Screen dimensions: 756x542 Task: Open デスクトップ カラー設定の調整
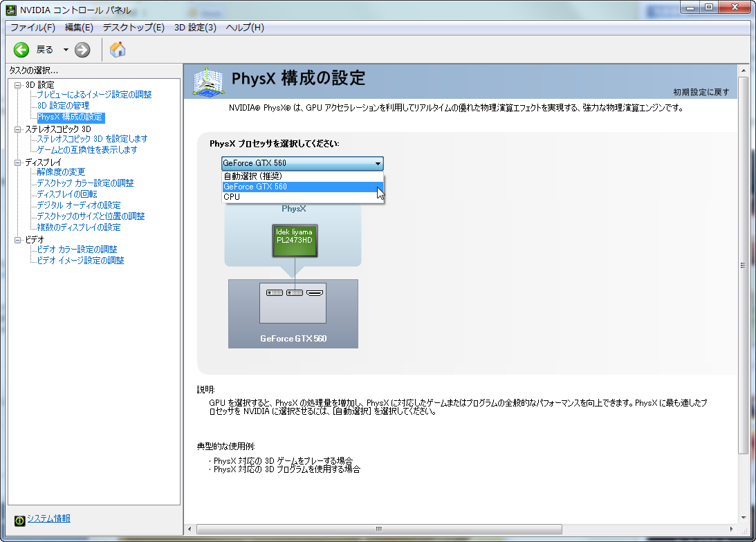[85, 183]
